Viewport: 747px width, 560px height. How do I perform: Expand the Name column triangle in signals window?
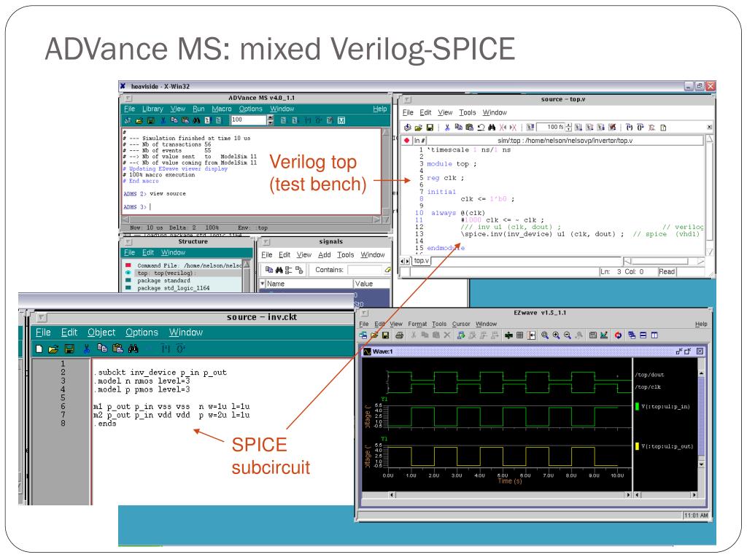(x=262, y=284)
